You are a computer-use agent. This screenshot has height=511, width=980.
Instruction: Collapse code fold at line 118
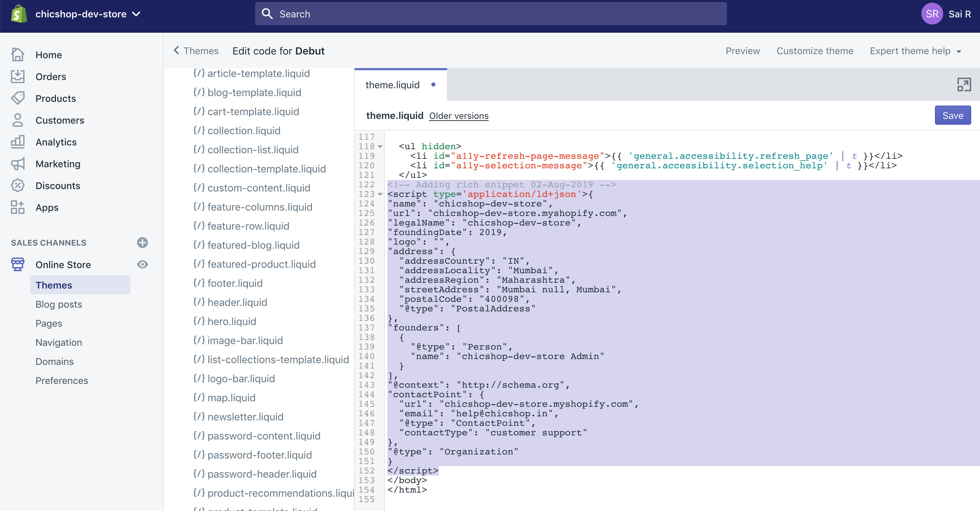tap(380, 146)
